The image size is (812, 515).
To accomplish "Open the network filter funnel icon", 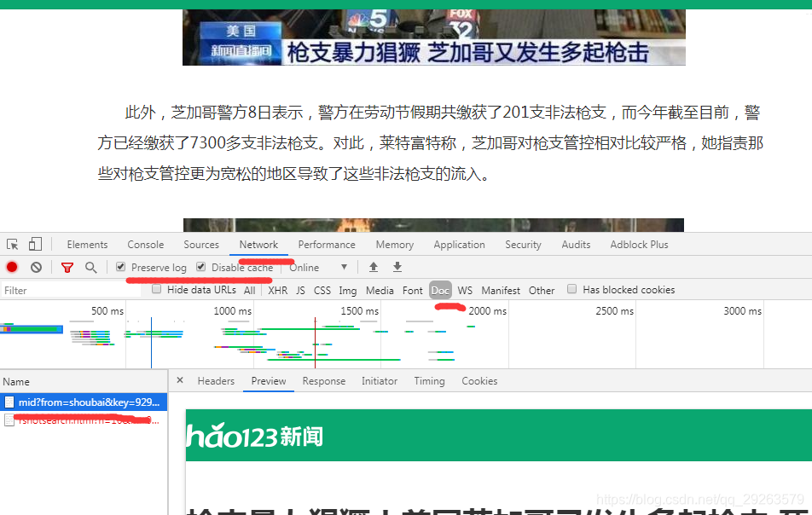I will click(67, 267).
